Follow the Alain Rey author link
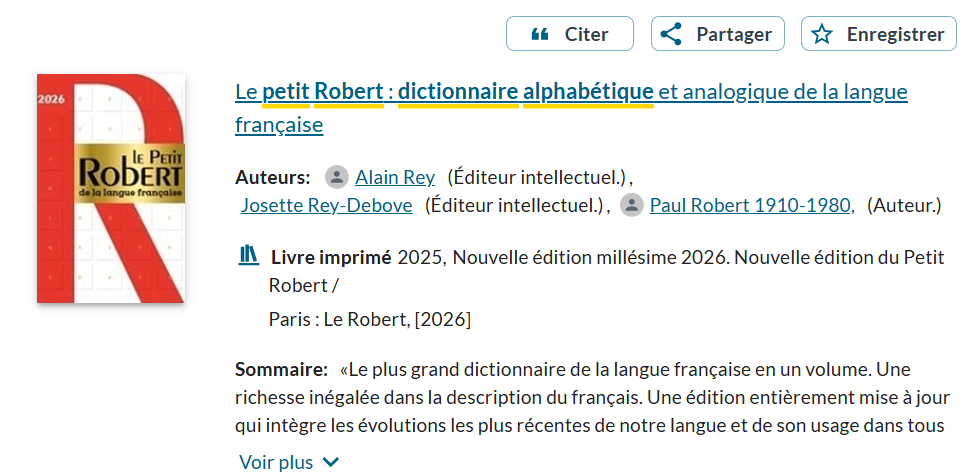969x474 pixels. coord(395,178)
